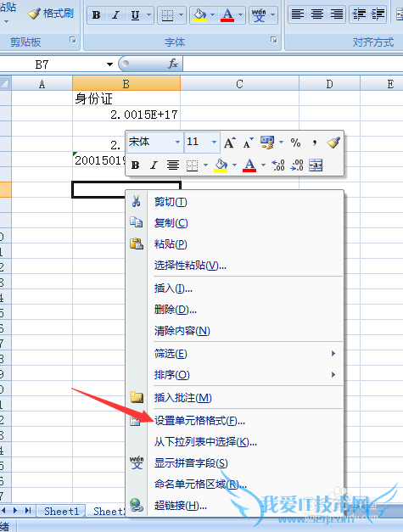Increase indent in the ribbon
Image resolution: width=403 pixels, height=532 pixels.
(x=378, y=14)
